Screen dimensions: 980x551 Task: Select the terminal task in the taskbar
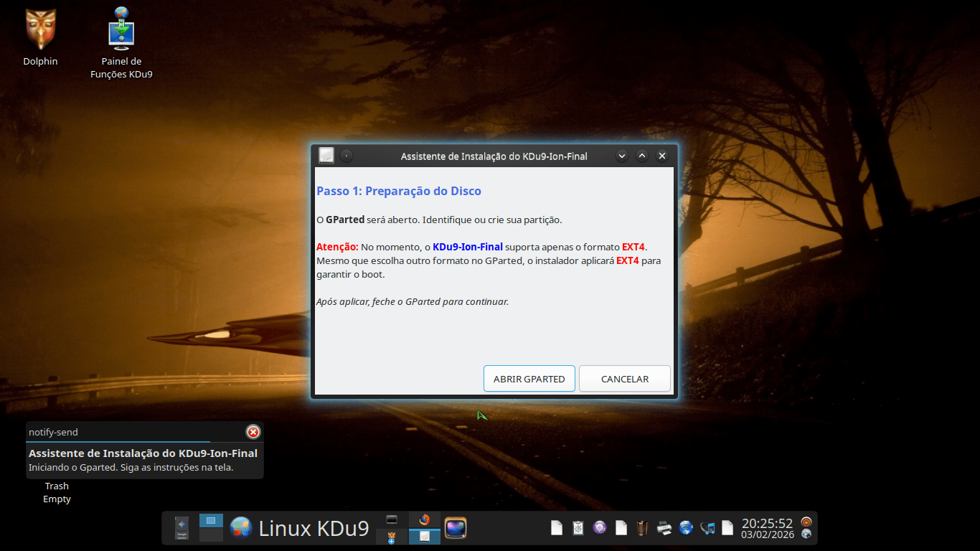(x=392, y=520)
